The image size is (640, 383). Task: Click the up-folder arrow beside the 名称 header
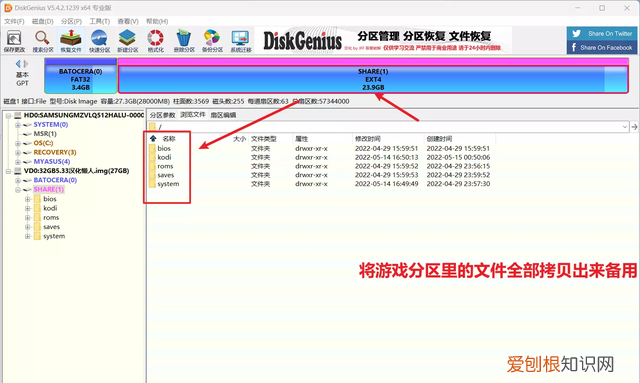(153, 138)
